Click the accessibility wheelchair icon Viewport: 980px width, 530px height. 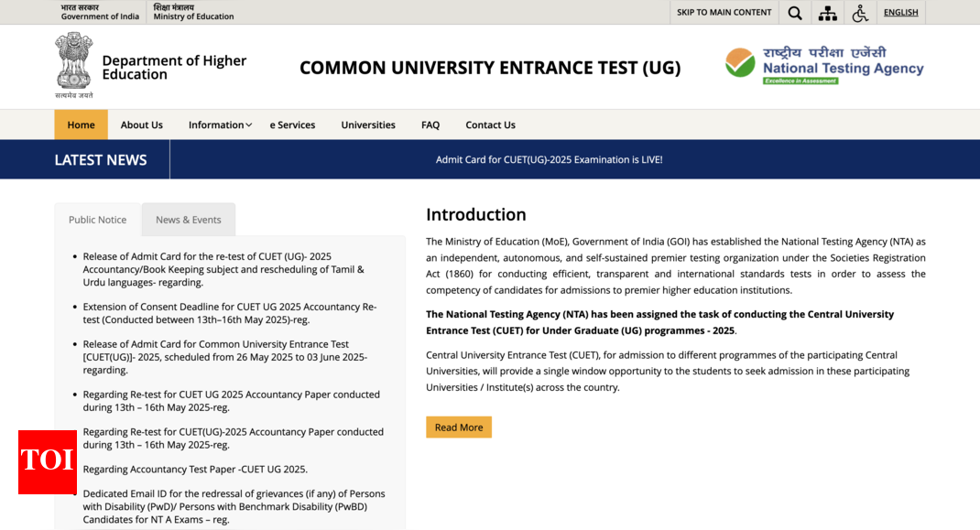point(859,13)
